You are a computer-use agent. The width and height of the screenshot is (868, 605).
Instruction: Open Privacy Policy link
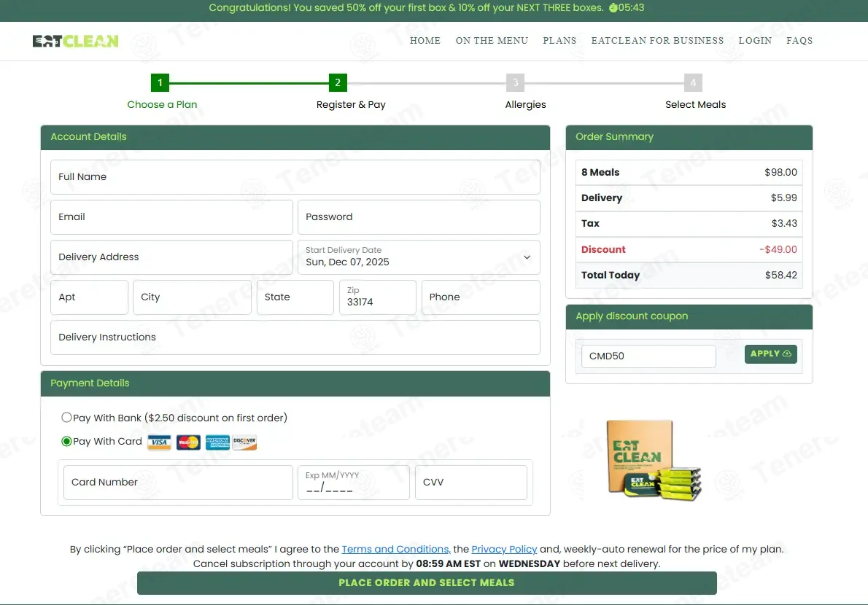point(504,549)
